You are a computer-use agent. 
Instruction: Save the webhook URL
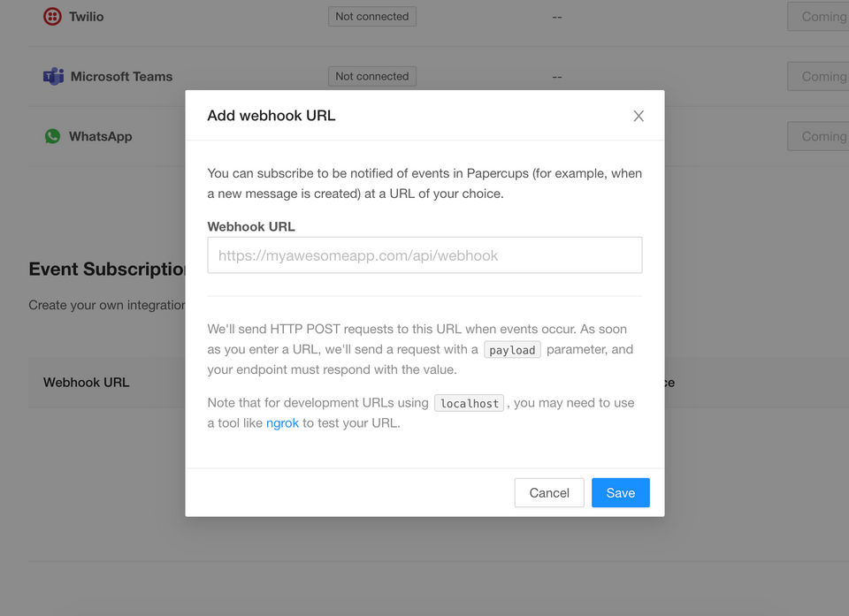click(x=621, y=492)
